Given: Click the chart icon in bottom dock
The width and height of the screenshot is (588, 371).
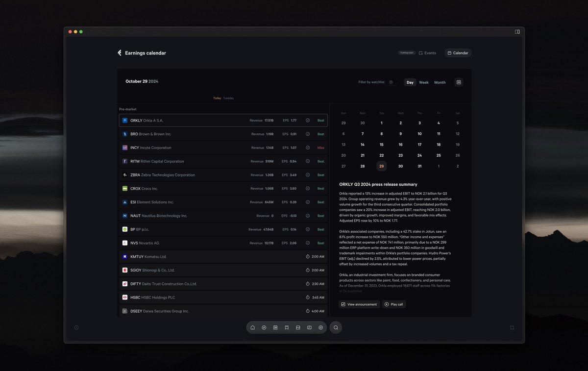Looking at the screenshot, I should tap(298, 327).
